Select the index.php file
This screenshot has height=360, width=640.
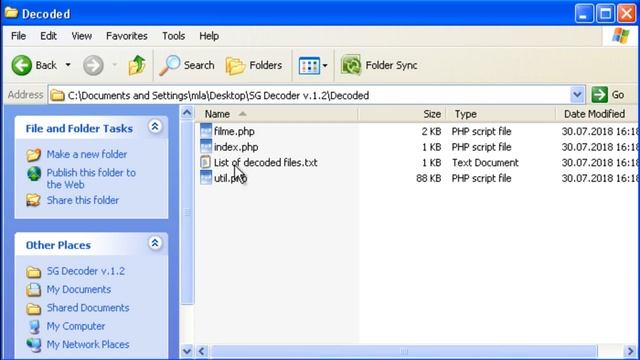[x=236, y=147]
